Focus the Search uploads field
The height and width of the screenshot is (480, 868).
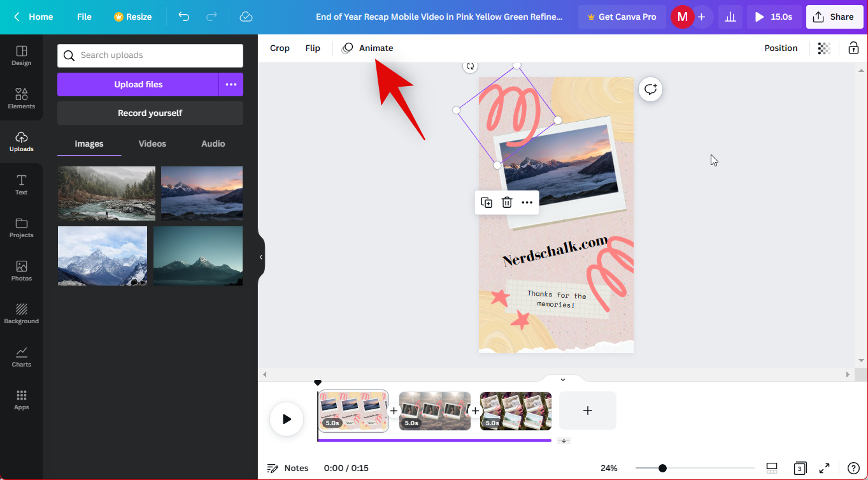(x=150, y=55)
